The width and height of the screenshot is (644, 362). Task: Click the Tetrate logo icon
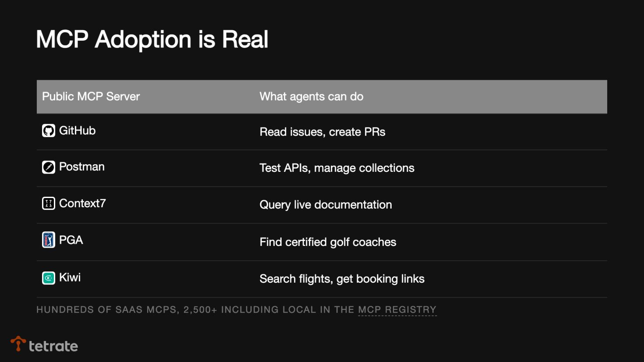(18, 344)
